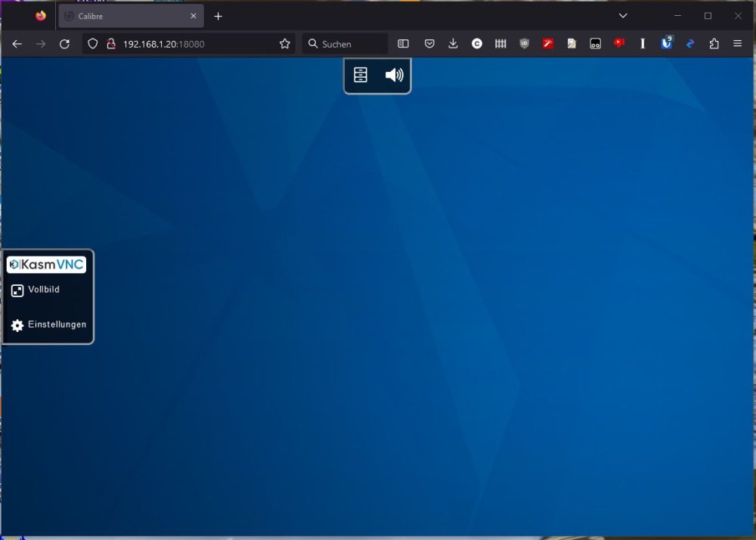Click the red YouTube dislike extension icon
756x540 pixels.
pyautogui.click(x=619, y=44)
